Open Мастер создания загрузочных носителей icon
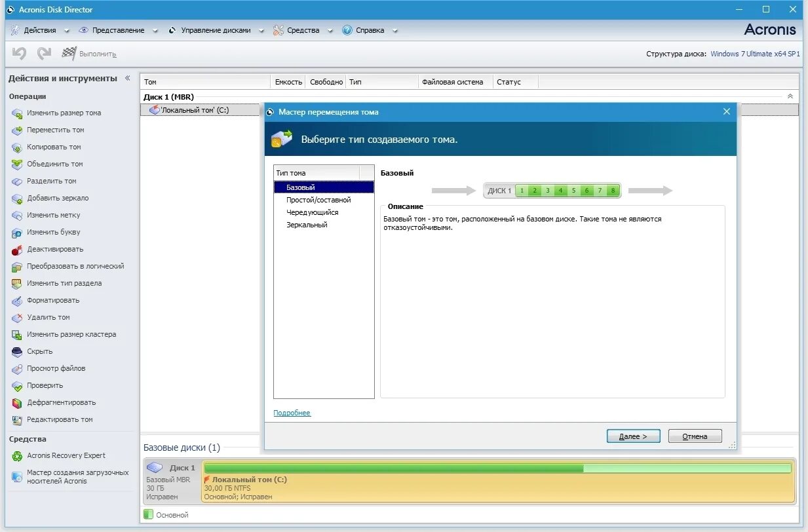The image size is (808, 532). pos(17,476)
